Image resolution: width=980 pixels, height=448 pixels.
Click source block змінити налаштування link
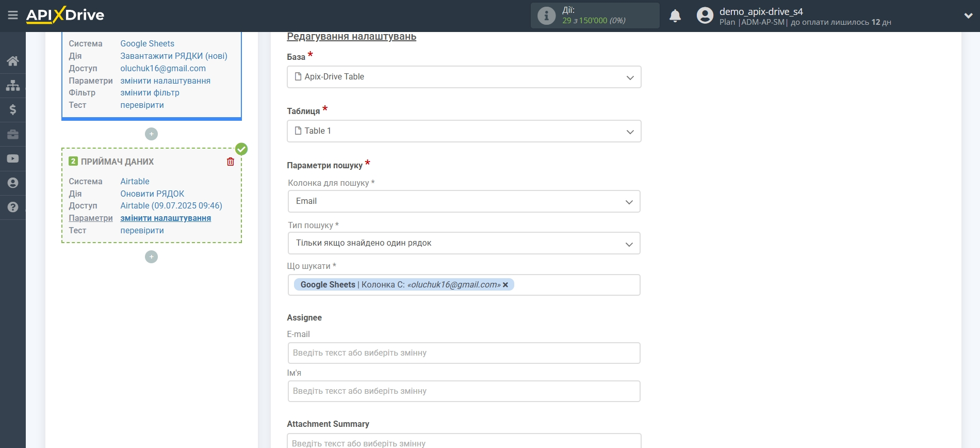click(x=166, y=81)
